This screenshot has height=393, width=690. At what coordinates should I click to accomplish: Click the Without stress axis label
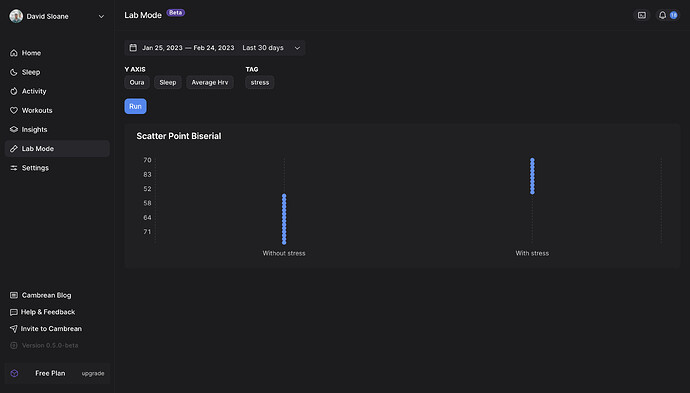[x=284, y=253]
